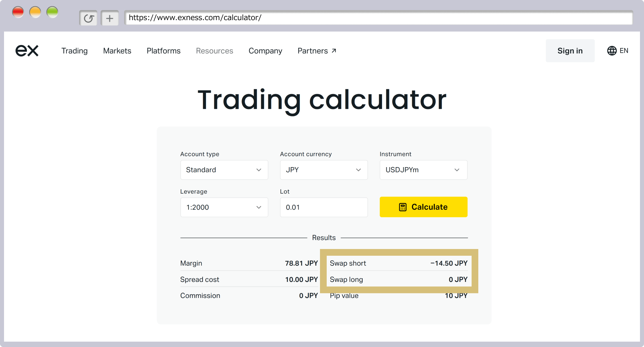Open the Company menu
This screenshot has height=347, width=644.
tap(265, 51)
